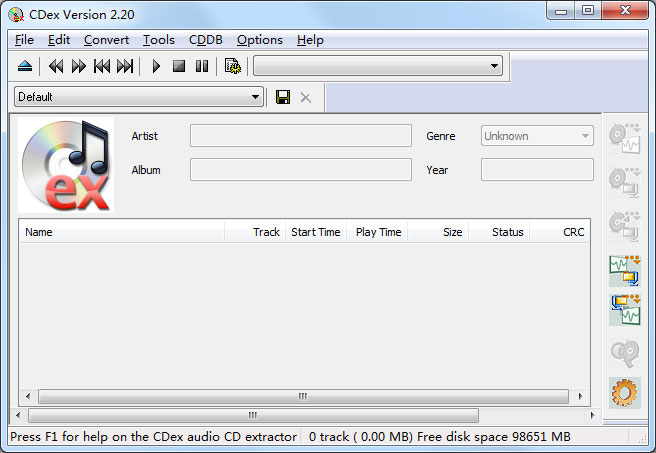The image size is (656, 453).
Task: Sort by the Size column header
Action: point(438,232)
